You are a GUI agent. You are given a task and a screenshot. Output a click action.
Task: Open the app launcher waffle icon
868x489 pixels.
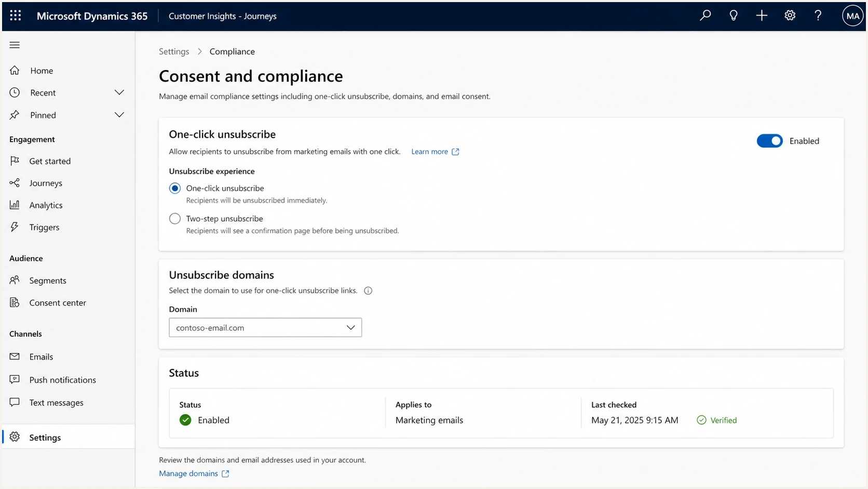click(x=16, y=16)
